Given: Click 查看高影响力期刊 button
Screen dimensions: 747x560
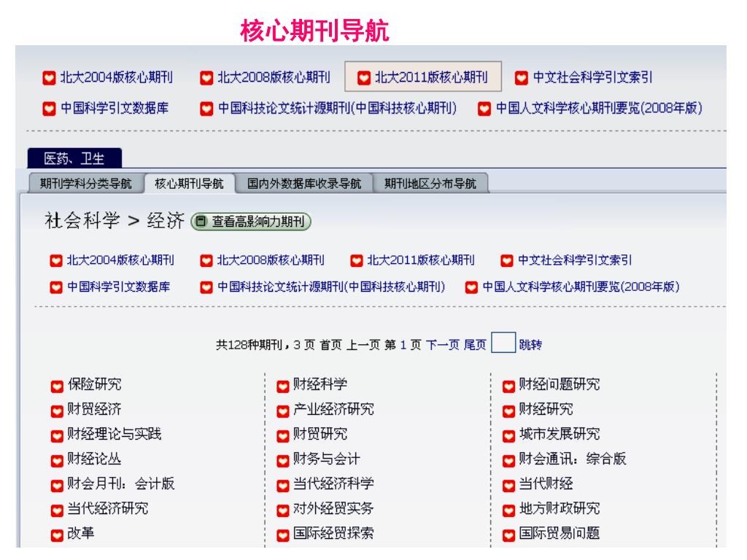Looking at the screenshot, I should point(251,222).
